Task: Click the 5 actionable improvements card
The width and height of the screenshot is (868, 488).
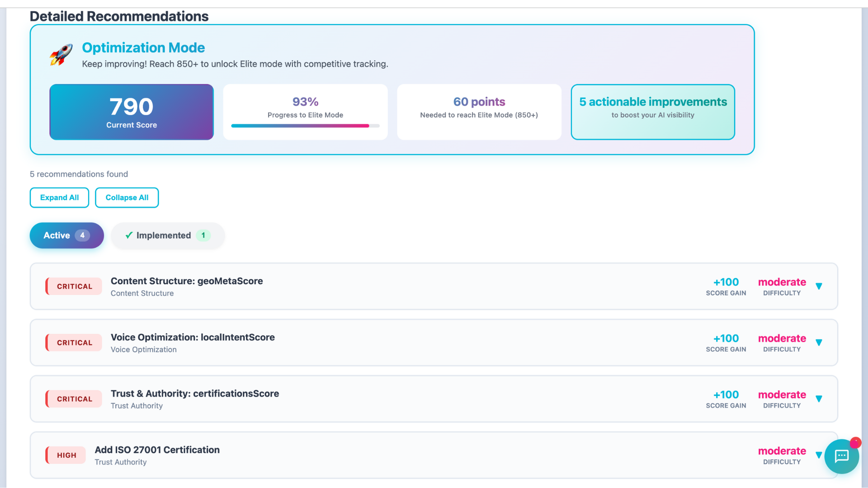Action: 653,112
